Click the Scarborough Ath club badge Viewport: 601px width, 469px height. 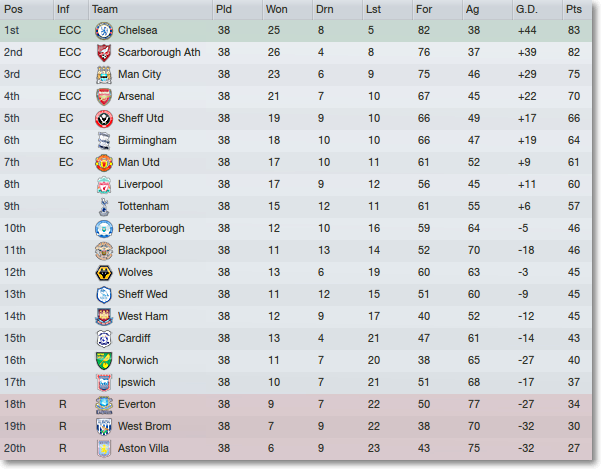pos(104,52)
